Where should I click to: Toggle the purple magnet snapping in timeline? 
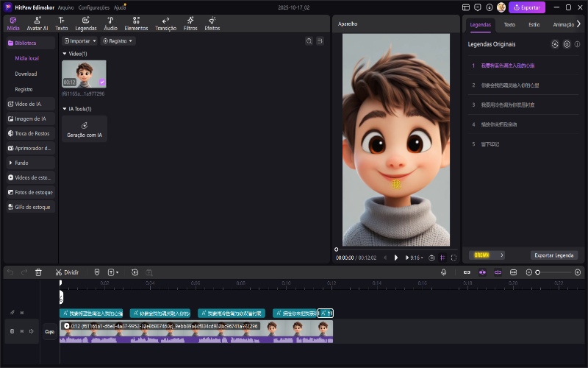[482, 272]
